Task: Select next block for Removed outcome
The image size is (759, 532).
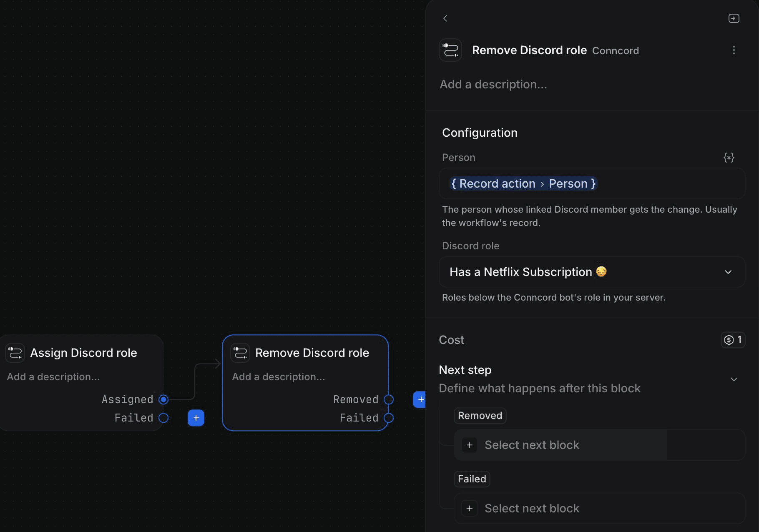Action: click(599, 445)
